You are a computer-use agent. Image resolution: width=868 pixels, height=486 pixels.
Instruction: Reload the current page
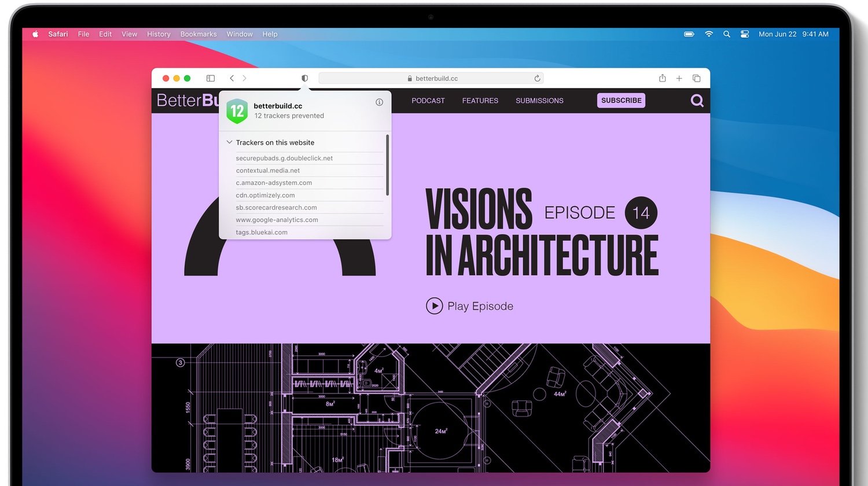click(537, 78)
